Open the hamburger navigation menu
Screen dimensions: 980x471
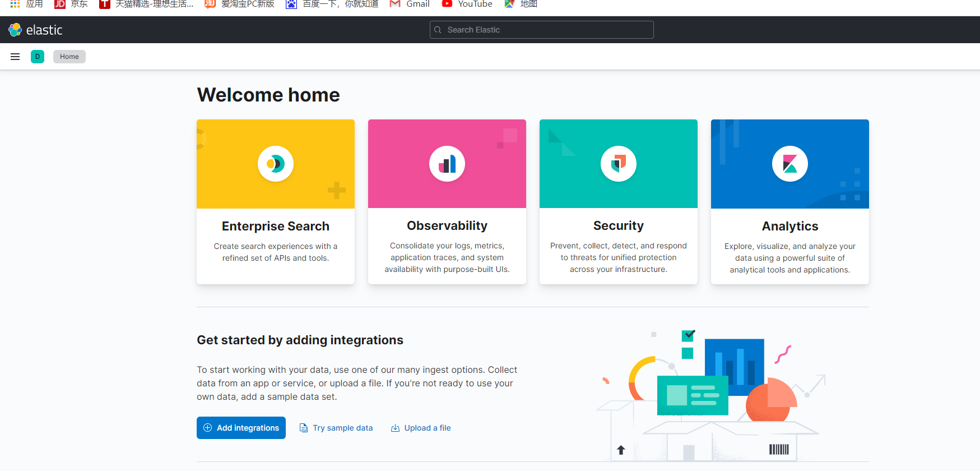tap(15, 57)
